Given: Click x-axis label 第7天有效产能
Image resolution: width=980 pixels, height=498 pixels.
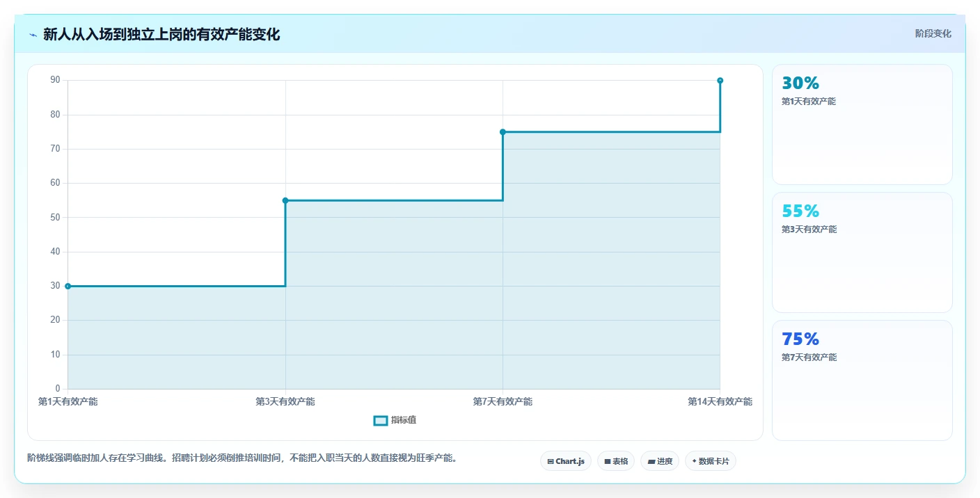Looking at the screenshot, I should pos(503,401).
